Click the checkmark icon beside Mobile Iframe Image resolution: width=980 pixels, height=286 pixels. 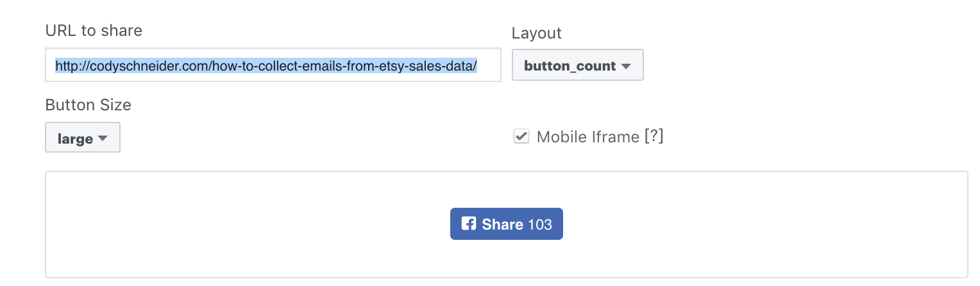[x=521, y=136]
